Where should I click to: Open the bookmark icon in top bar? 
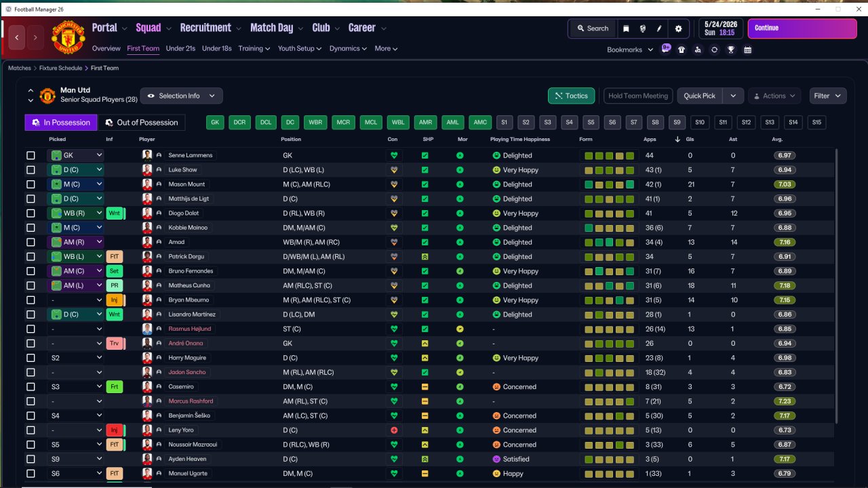coord(626,28)
